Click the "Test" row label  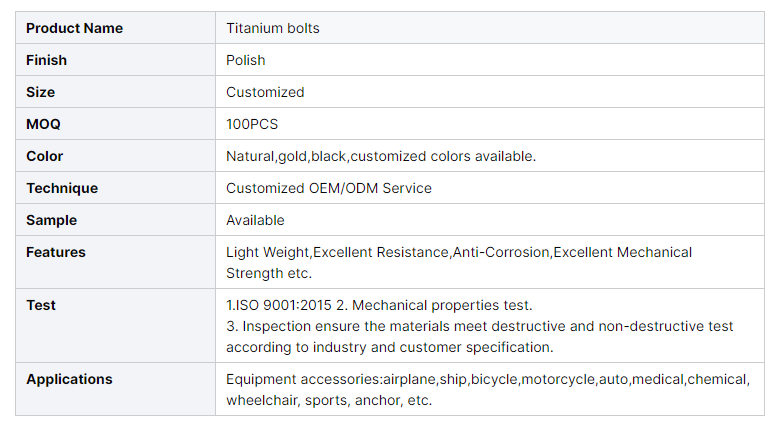[41, 305]
